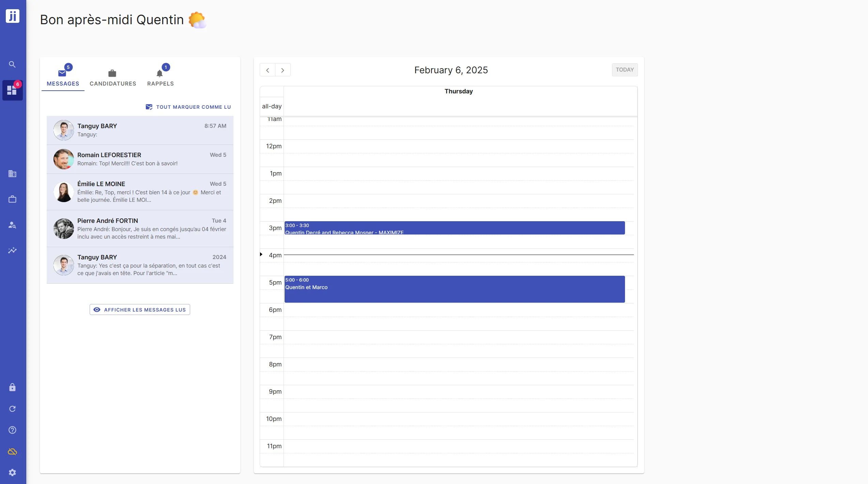Open the 'Quentin et Marco' calendar event
Screen dimensions: 868x484
tap(455, 289)
